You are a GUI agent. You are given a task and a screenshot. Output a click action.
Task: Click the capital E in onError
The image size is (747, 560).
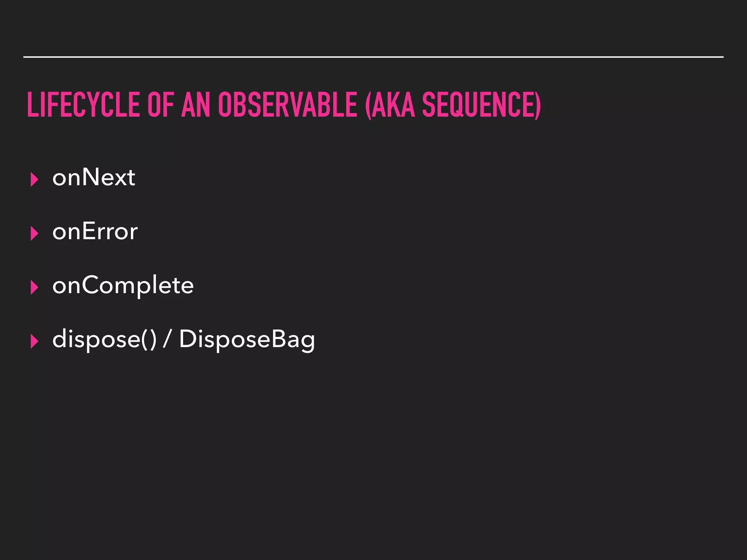coord(89,231)
